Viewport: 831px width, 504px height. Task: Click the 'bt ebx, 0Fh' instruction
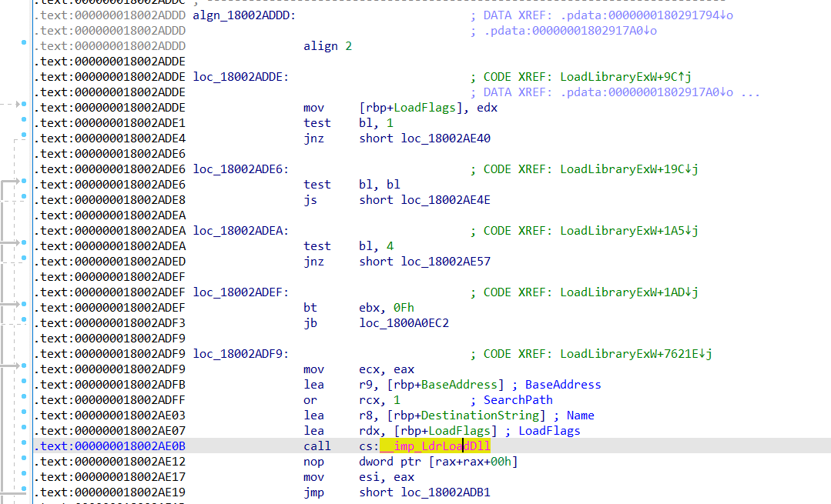[x=359, y=307]
